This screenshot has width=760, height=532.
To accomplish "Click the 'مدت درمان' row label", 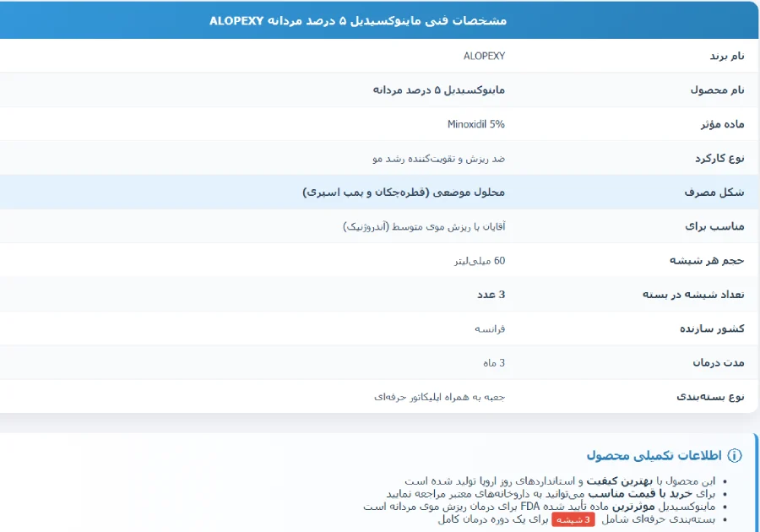I will point(719,363).
